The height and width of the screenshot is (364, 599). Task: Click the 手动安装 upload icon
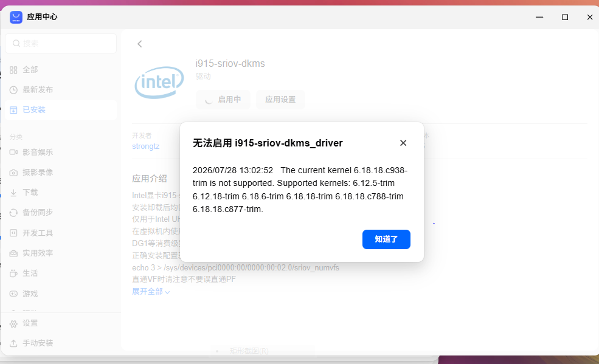tap(13, 343)
